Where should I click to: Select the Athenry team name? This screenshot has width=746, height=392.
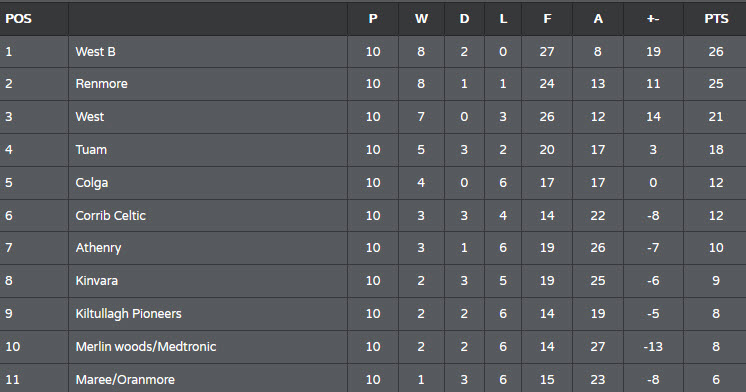pos(98,248)
